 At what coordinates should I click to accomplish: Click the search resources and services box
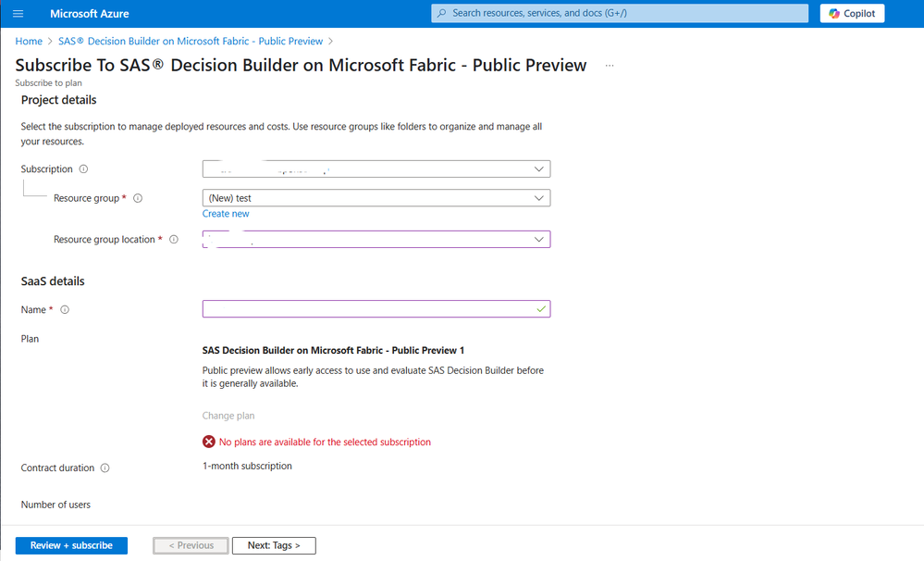[x=618, y=13]
